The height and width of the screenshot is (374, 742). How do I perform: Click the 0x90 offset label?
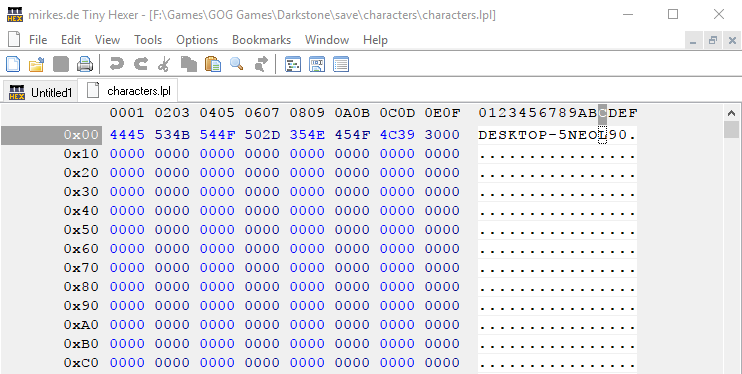pyautogui.click(x=81, y=305)
